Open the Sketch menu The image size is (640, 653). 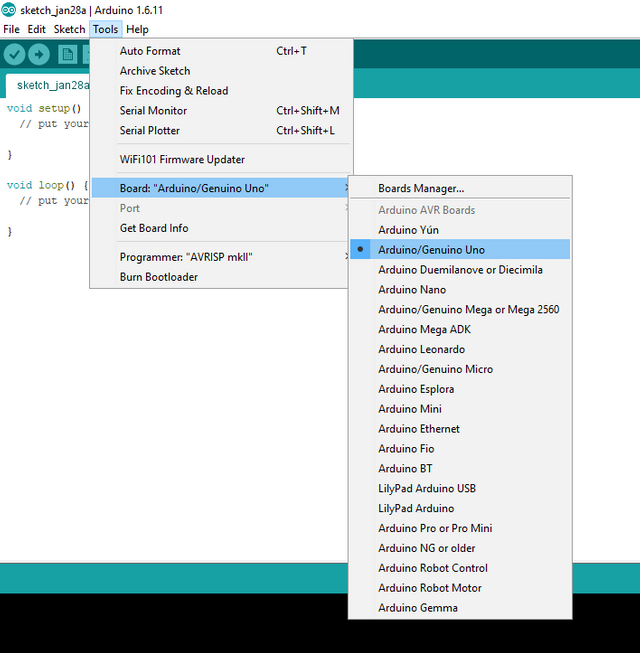click(x=69, y=29)
